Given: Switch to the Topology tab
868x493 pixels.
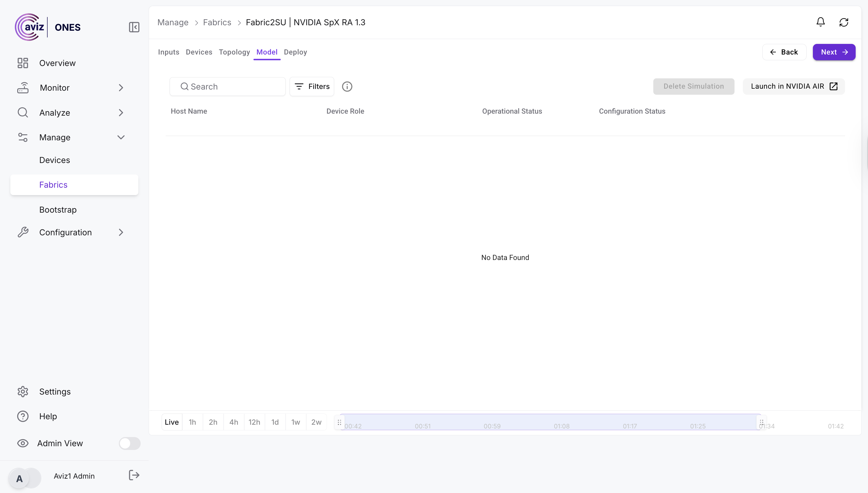Looking at the screenshot, I should pyautogui.click(x=234, y=52).
